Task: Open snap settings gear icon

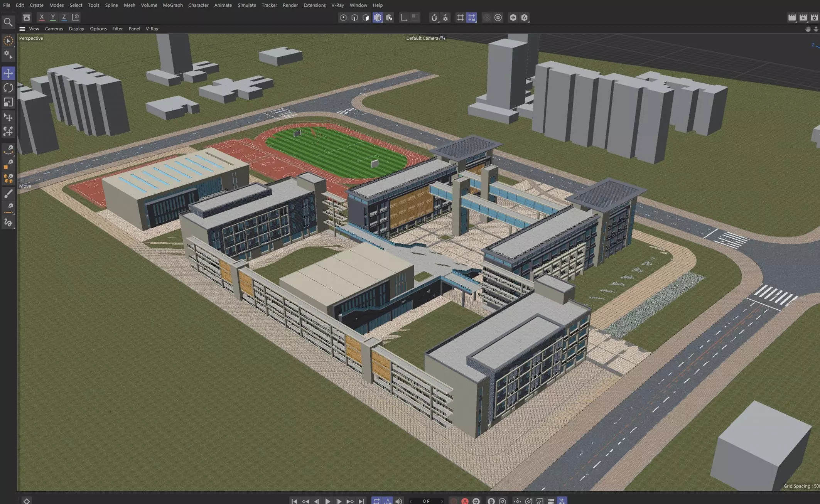Action: [x=445, y=18]
